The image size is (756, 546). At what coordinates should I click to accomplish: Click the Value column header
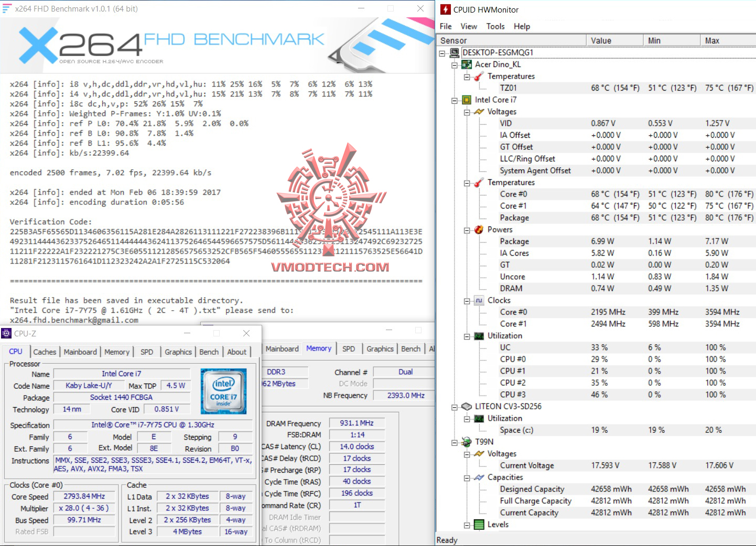tap(614, 40)
